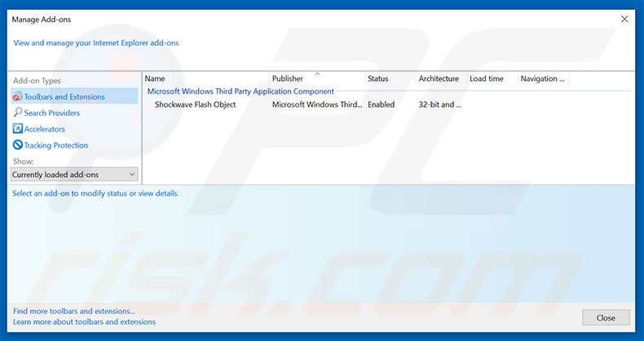Select Search Providers add-on type
Image resolution: width=644 pixels, height=341 pixels.
click(x=51, y=113)
